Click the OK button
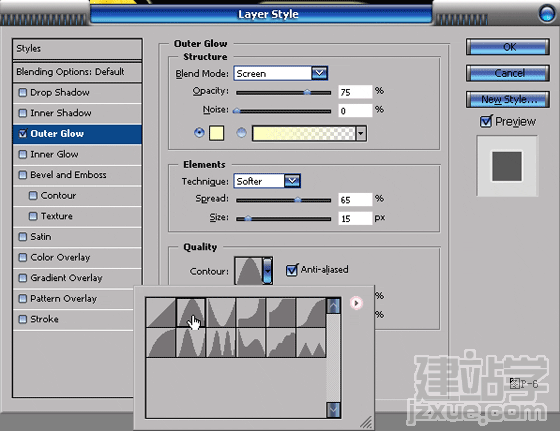The height and width of the screenshot is (431, 560). (x=508, y=47)
